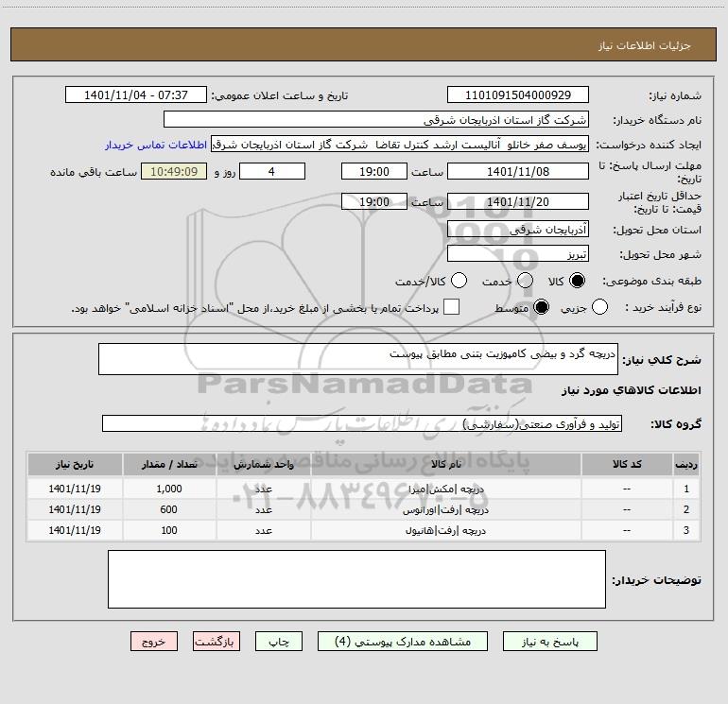Image resolution: width=728 pixels, height=704 pixels.
Task: Click the remaining time field 10:49:09
Action: [174, 171]
